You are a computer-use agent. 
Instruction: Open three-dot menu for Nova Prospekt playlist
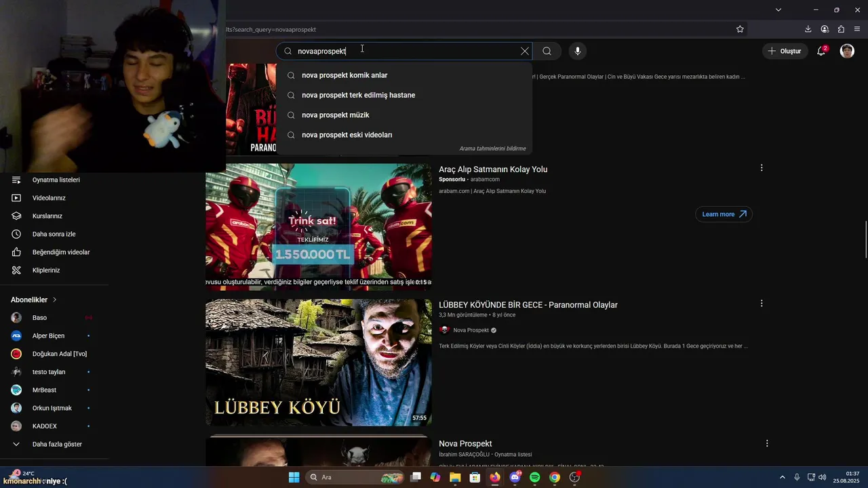click(x=767, y=443)
